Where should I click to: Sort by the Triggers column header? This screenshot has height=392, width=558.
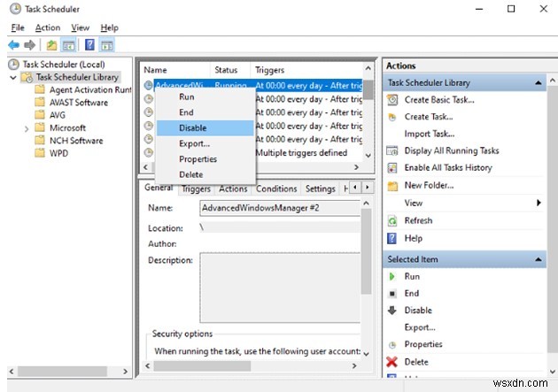[x=306, y=70]
